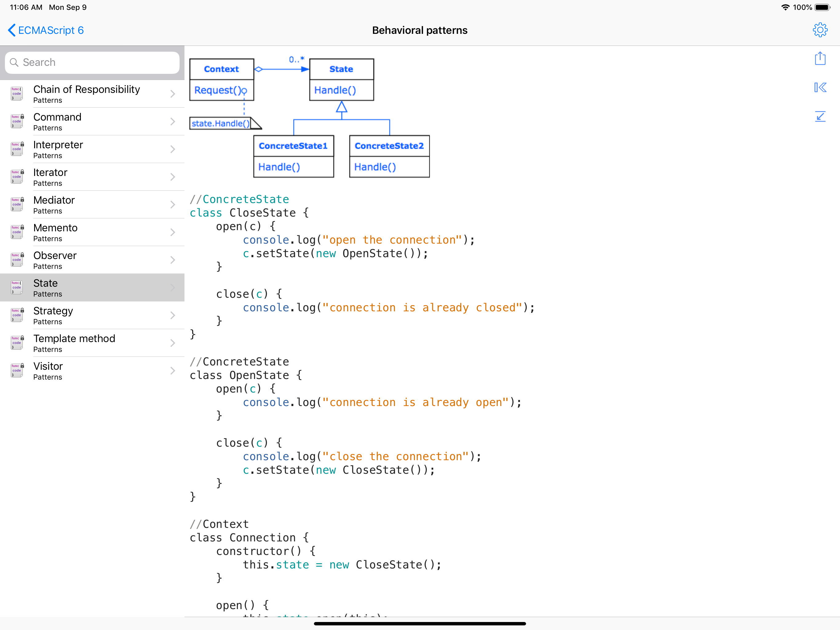840x630 pixels.
Task: Click the Visitor locked code icon
Action: pos(17,370)
